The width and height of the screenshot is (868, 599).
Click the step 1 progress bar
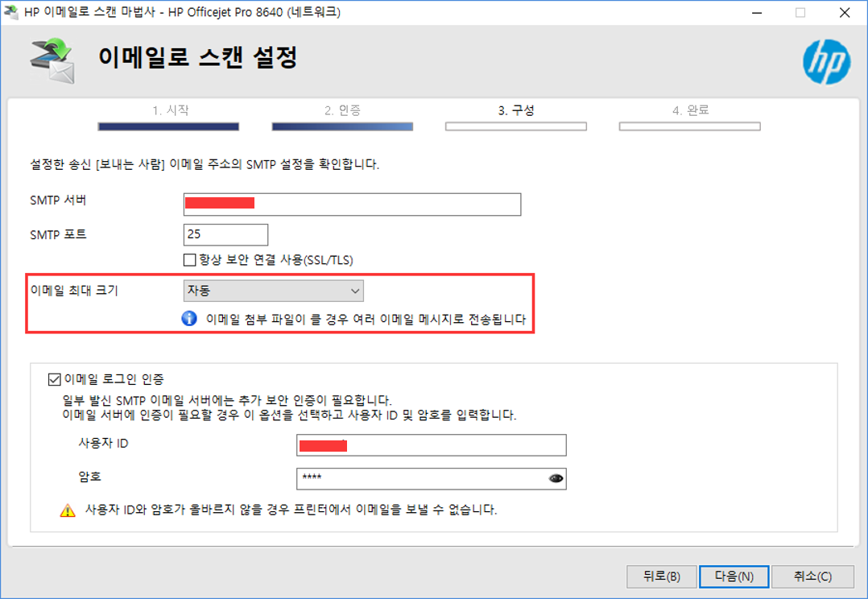pyautogui.click(x=168, y=126)
